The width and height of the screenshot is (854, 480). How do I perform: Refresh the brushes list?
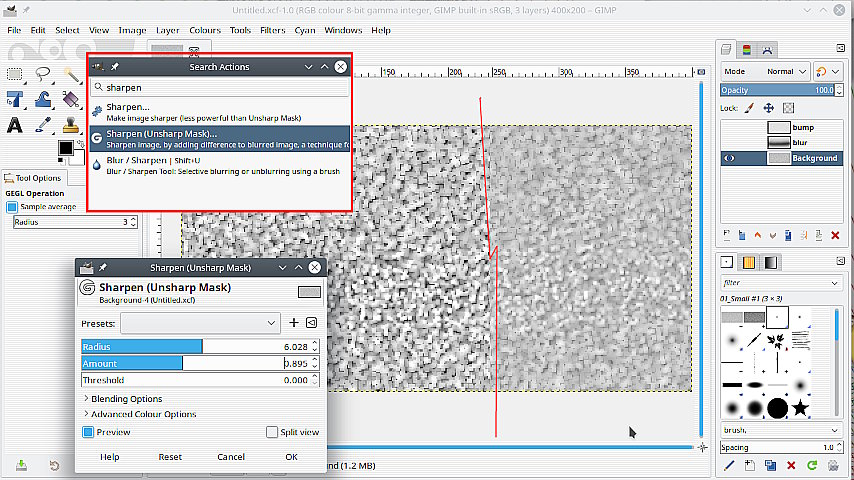(812, 465)
